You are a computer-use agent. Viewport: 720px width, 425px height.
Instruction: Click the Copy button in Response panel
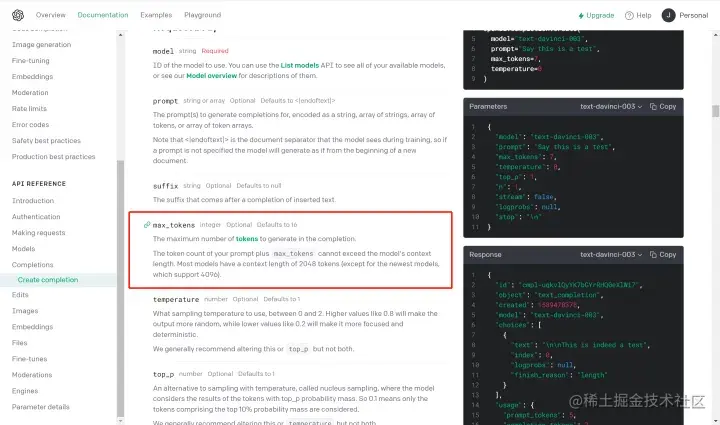click(663, 255)
